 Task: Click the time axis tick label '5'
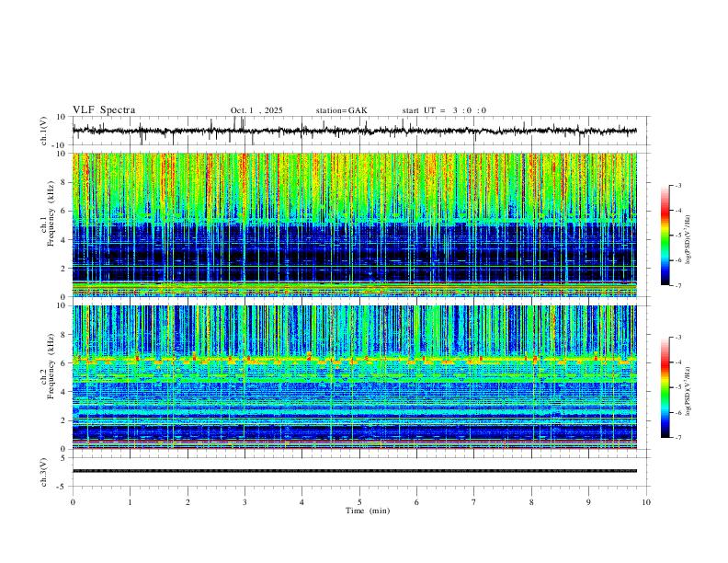[x=359, y=502]
